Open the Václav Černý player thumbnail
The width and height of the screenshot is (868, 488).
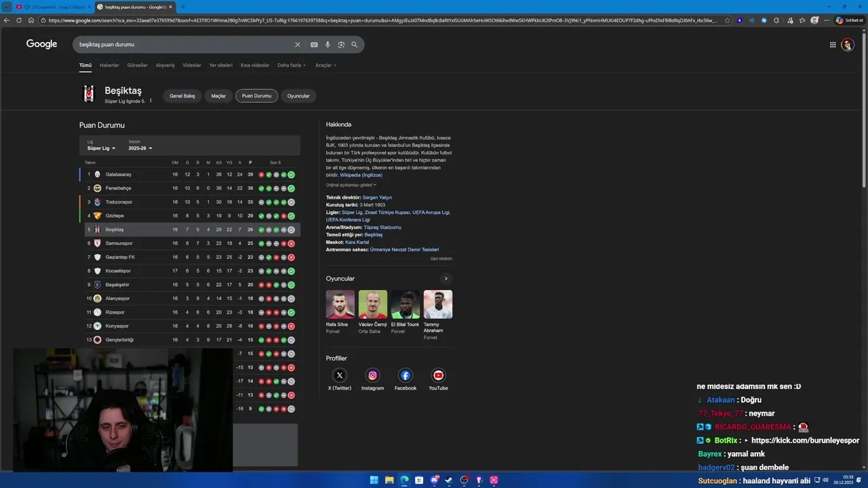372,304
